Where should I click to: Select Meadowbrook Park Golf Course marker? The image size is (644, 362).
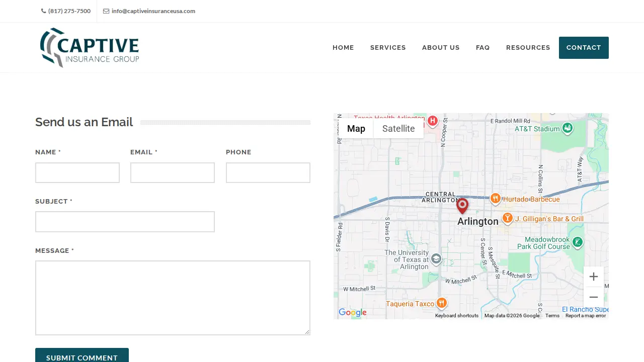[x=578, y=243]
